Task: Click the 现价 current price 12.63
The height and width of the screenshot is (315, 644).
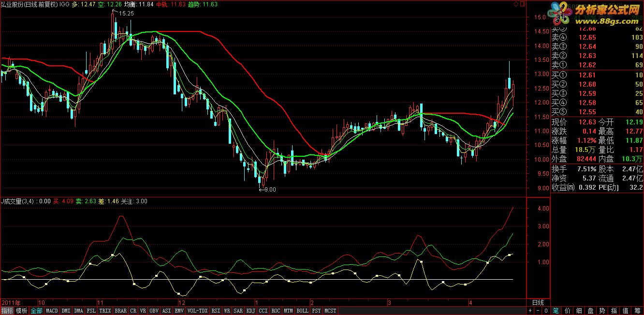Action: click(x=587, y=122)
